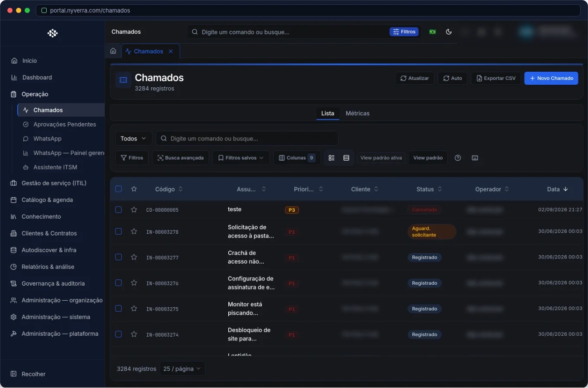
Task: Click Exportar CSV
Action: pos(496,79)
